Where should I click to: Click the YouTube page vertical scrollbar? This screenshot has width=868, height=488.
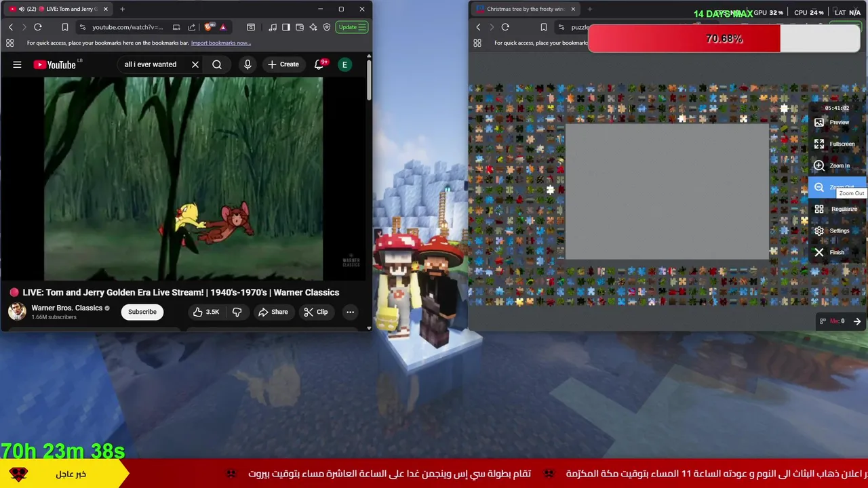click(x=369, y=81)
